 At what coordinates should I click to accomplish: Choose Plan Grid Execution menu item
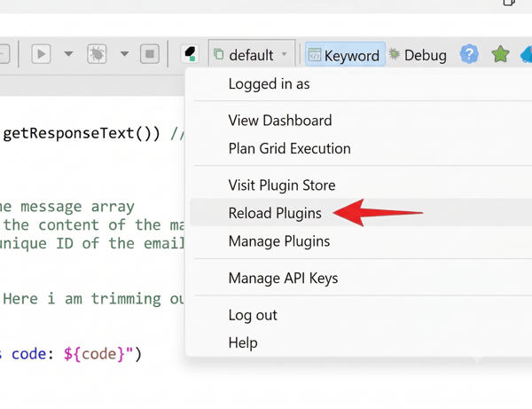tap(361, 148)
